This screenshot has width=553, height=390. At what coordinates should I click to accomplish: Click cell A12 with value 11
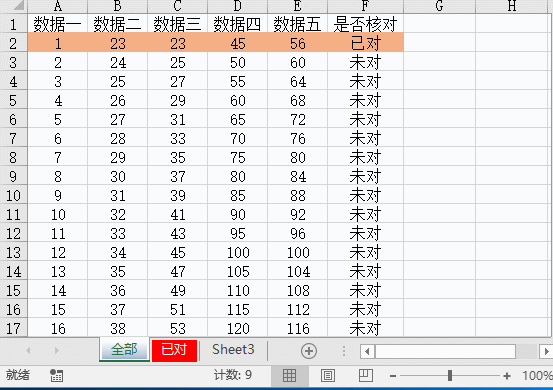57,233
